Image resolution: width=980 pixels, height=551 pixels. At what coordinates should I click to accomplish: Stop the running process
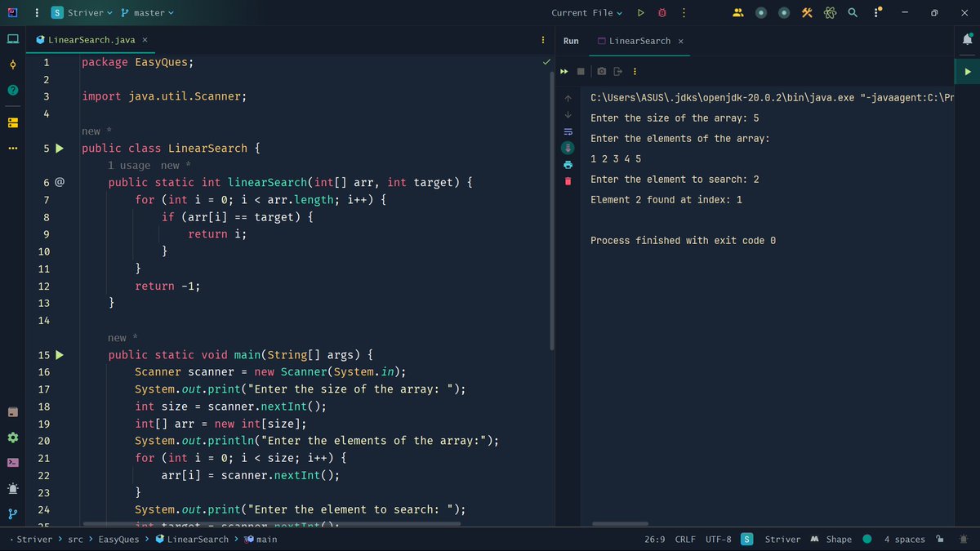click(x=581, y=71)
